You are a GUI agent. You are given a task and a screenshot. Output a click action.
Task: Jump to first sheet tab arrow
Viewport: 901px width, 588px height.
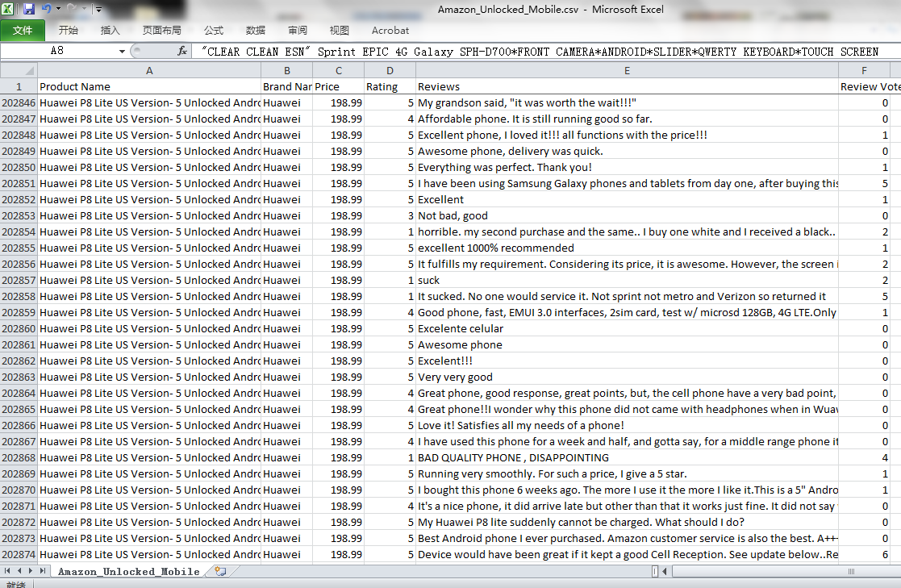tap(7, 571)
